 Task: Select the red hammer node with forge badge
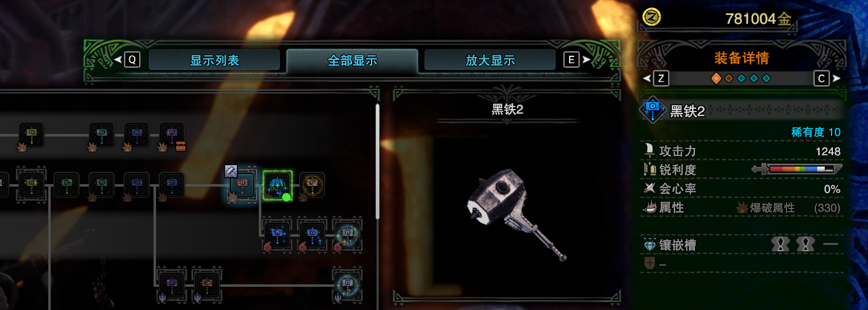[x=242, y=184]
